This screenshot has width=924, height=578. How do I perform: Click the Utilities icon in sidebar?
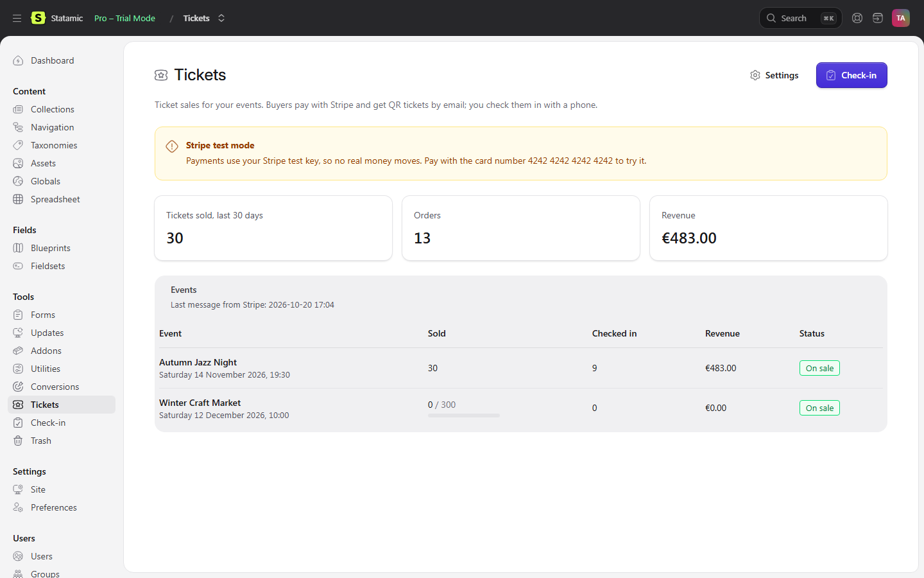[18, 369]
